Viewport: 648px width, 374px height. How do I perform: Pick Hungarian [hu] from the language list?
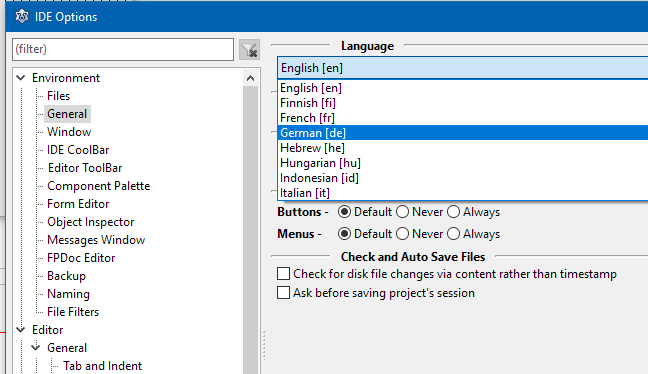pos(463,163)
